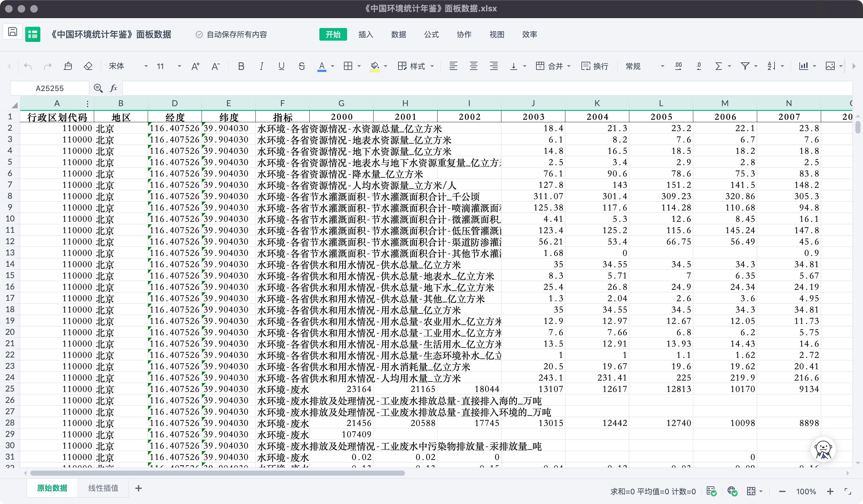
Task: Click the cell name box A25255
Action: (50, 88)
